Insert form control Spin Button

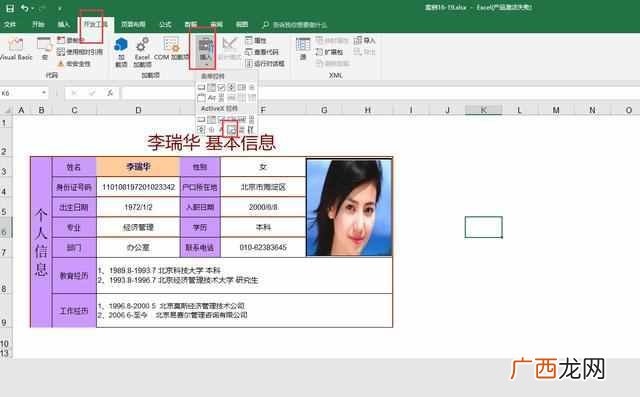[231, 87]
